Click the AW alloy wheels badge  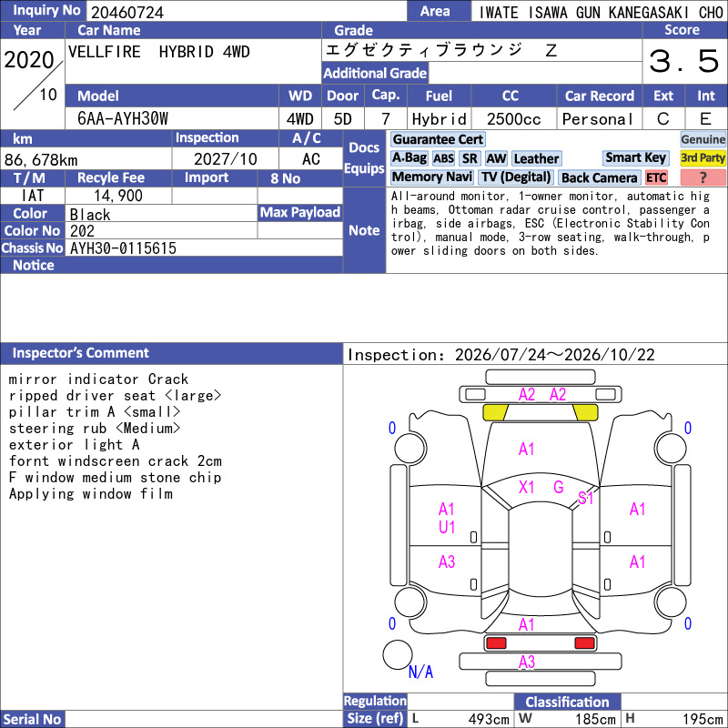click(496, 158)
